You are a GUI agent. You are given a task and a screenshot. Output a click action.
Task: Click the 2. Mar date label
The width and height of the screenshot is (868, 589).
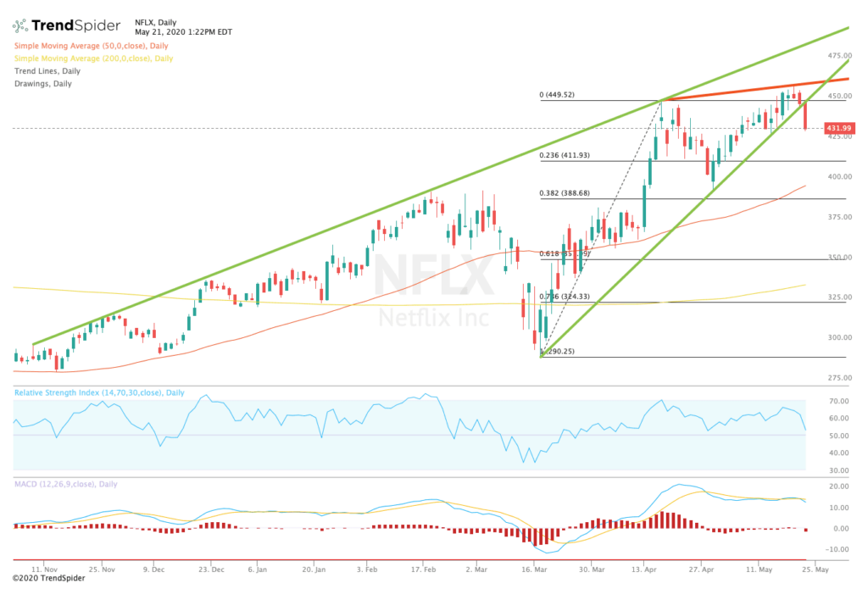coord(476,570)
